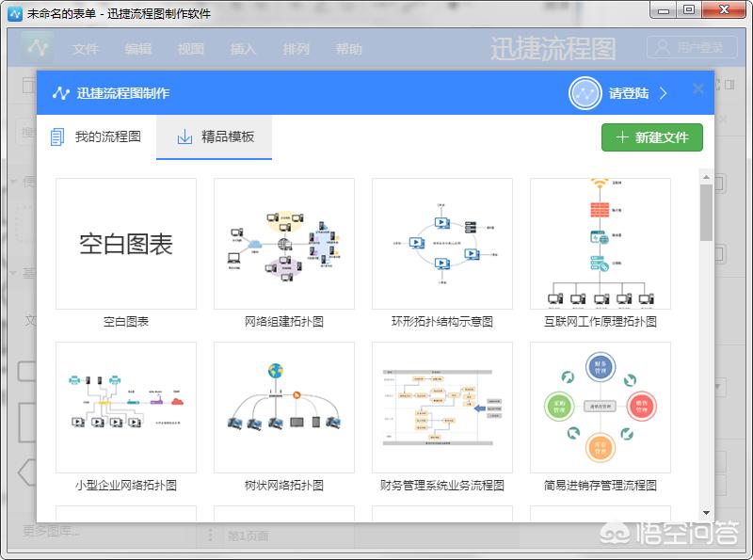753x560 pixels.
Task: Click the 小型企业网络拓扑图 caption text
Action: coord(126,485)
